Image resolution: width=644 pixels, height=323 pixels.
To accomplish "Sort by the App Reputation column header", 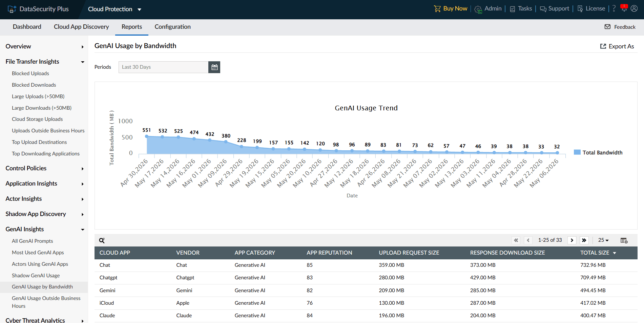I will pyautogui.click(x=329, y=253).
